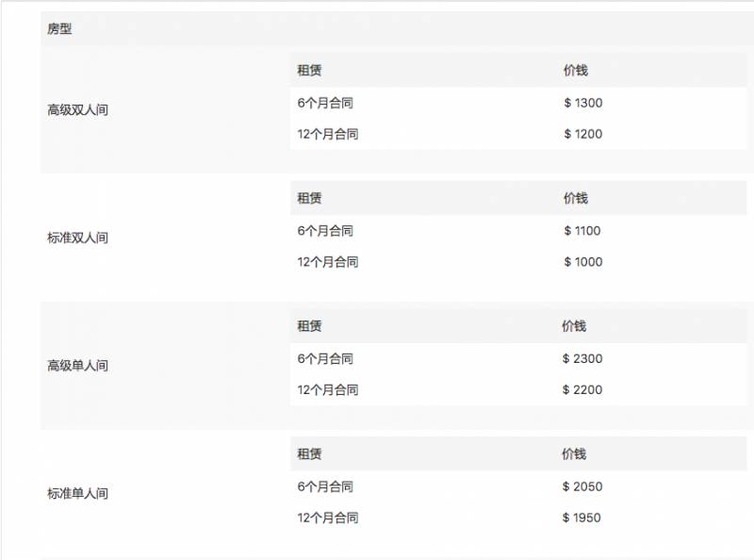Click the $ 1000 price cell
This screenshot has width=754, height=560.
point(582,262)
